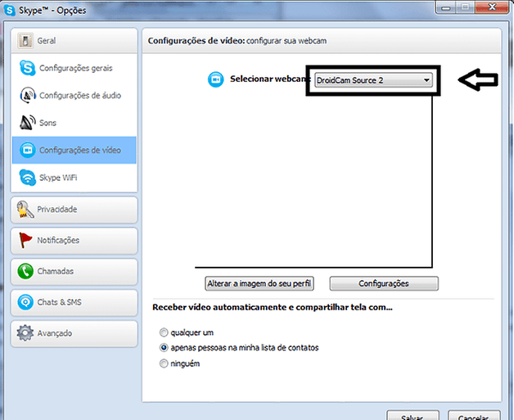Click the Skype WiFi signal icon

[x=28, y=178]
